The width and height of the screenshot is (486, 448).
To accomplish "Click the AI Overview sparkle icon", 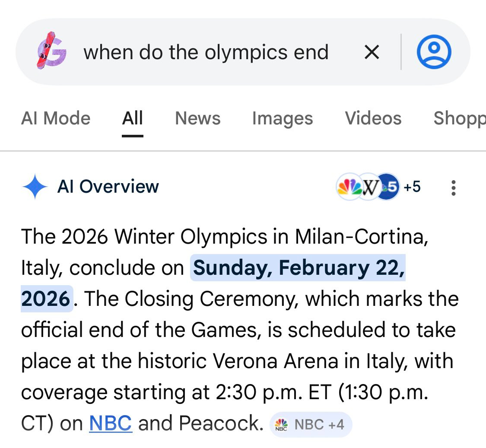I will [35, 187].
